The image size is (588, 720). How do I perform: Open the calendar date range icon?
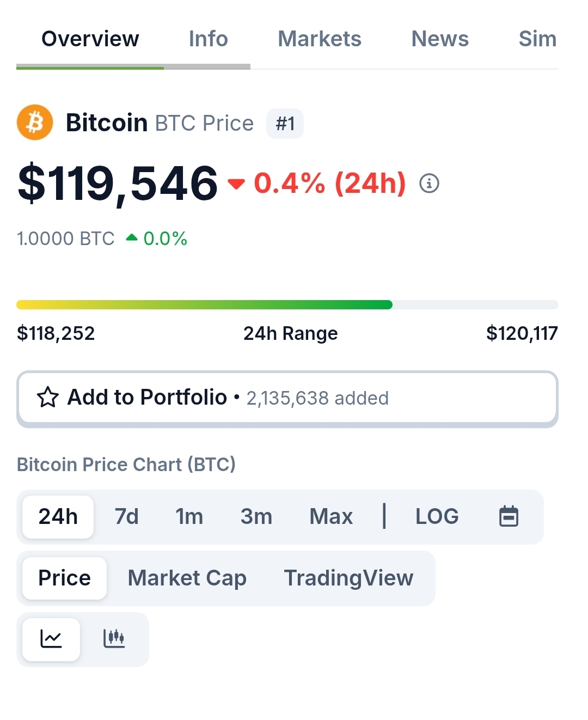(x=509, y=516)
